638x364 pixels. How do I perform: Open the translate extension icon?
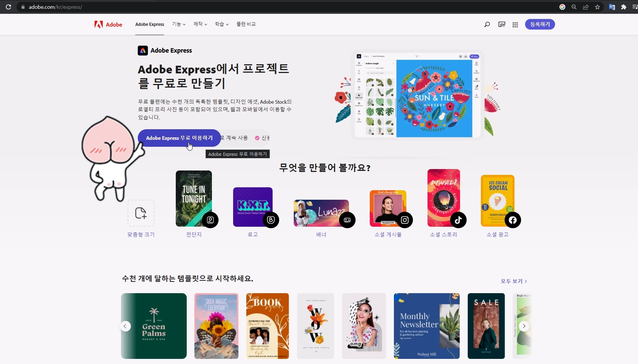(x=612, y=7)
